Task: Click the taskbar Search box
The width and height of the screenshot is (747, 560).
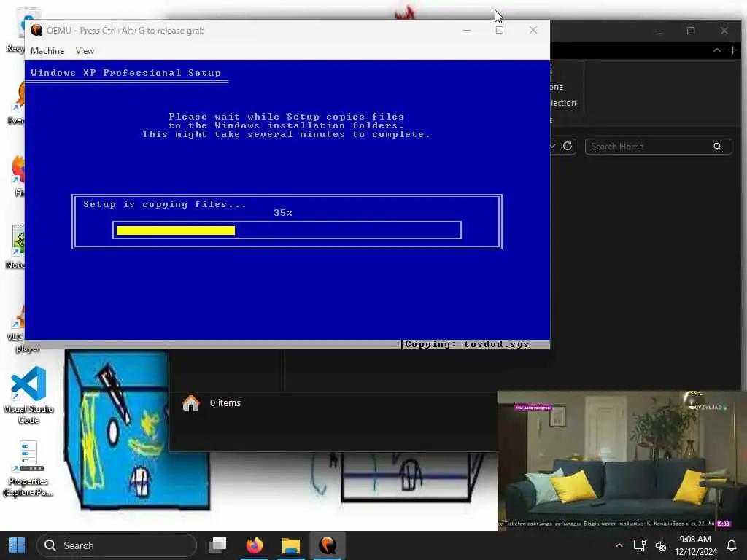Action: click(117, 545)
